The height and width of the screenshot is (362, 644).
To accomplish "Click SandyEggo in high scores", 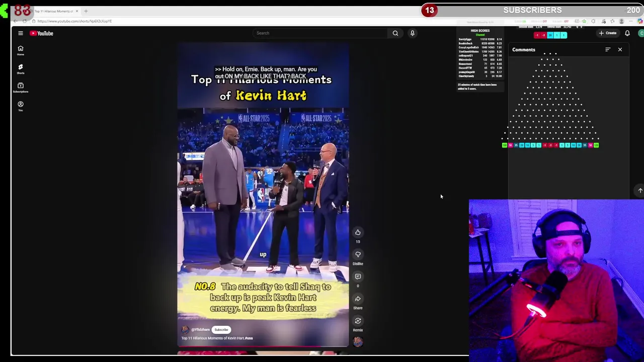I will coord(465,39).
